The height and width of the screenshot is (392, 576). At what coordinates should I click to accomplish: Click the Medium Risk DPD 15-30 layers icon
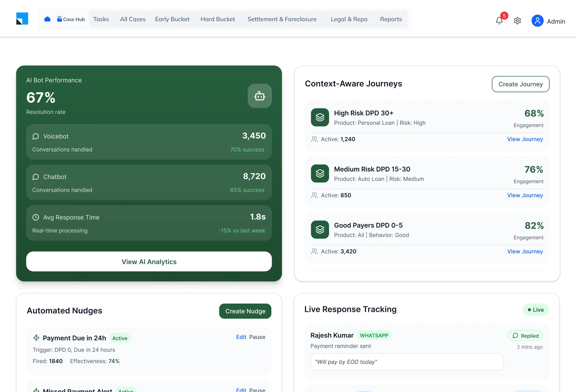pyautogui.click(x=320, y=173)
